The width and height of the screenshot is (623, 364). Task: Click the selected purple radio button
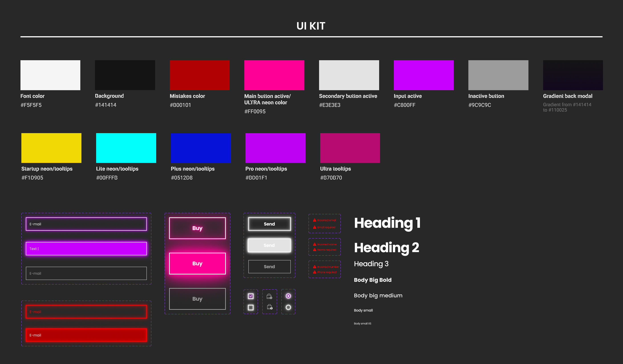click(288, 296)
